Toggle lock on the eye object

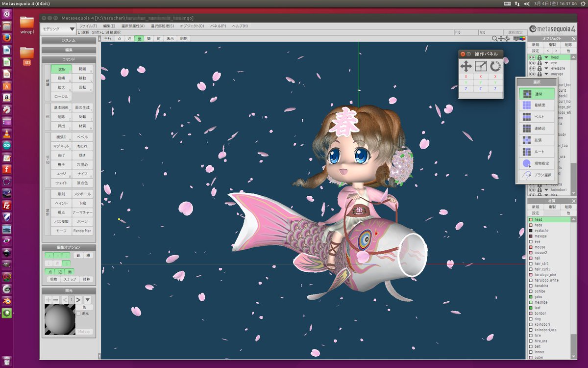point(540,63)
